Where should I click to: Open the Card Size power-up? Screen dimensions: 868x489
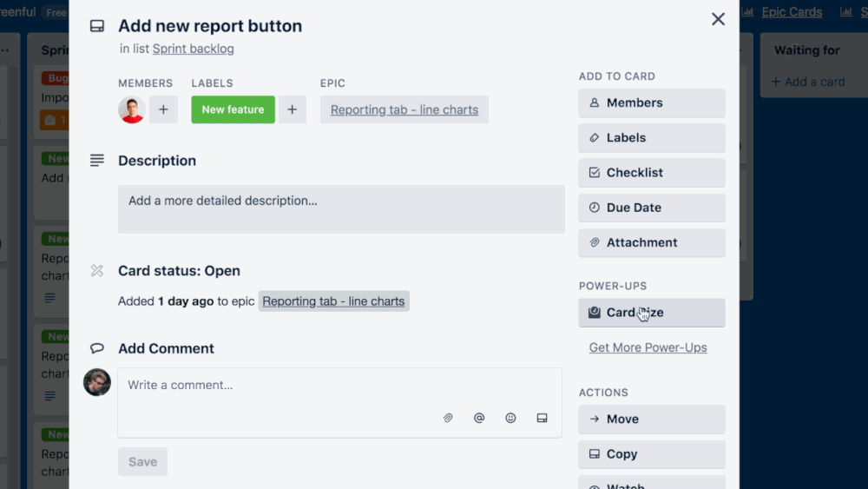[x=652, y=313]
